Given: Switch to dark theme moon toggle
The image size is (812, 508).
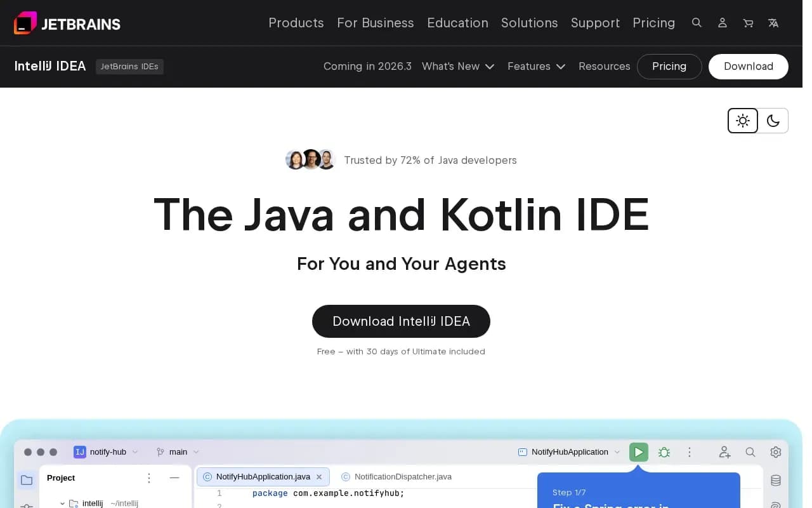Looking at the screenshot, I should click(x=773, y=121).
